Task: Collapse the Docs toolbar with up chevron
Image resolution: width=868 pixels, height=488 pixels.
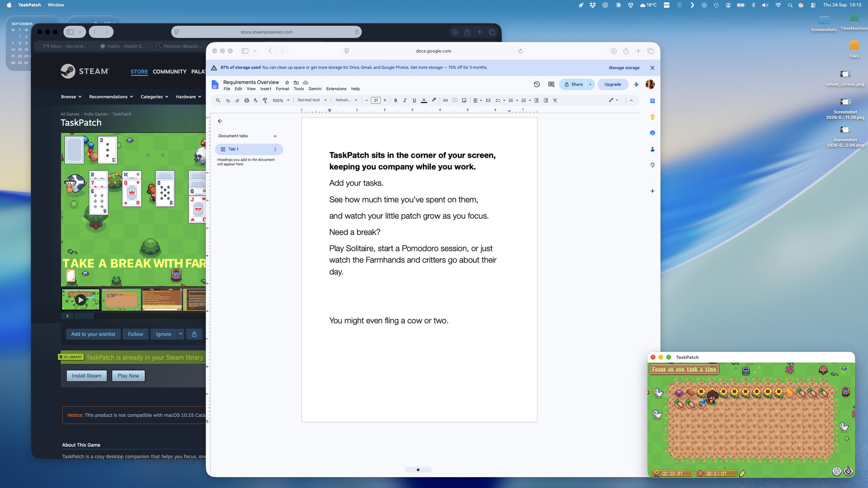Action: pos(632,100)
